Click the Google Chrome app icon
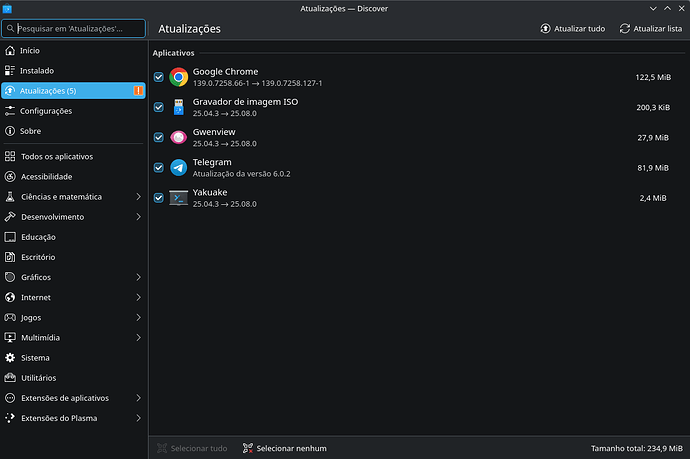 pos(178,77)
